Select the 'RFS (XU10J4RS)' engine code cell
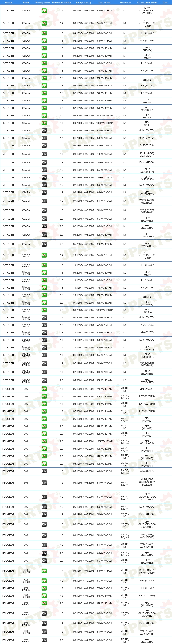Image resolution: width=172 pixels, height=644 pixels. click(147, 442)
